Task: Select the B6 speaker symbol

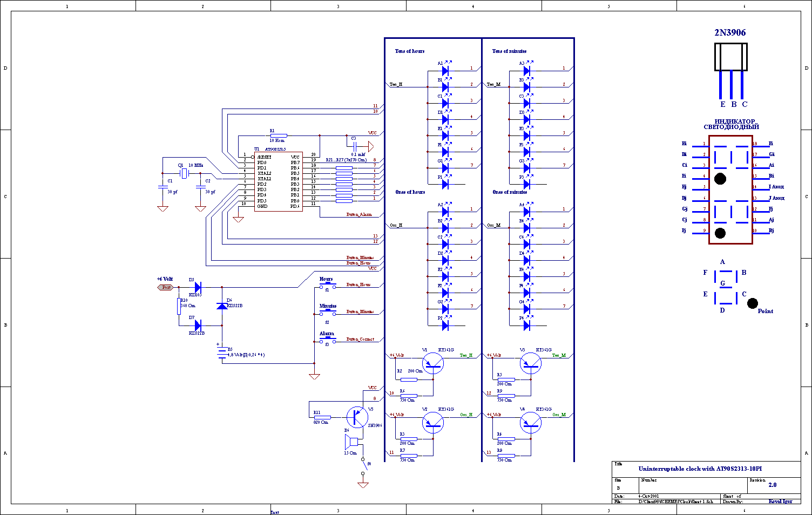Action: [351, 442]
